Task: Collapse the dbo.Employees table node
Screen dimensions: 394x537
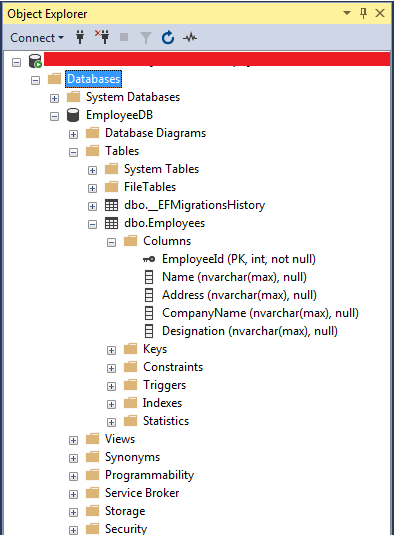Action: click(92, 224)
